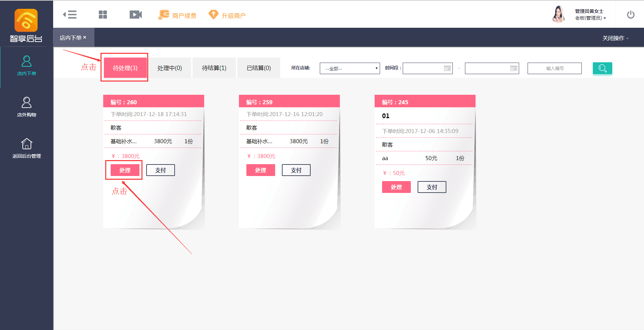Collapse the sidebar menu toggle
Viewport: 644px width, 330px height.
[70, 15]
